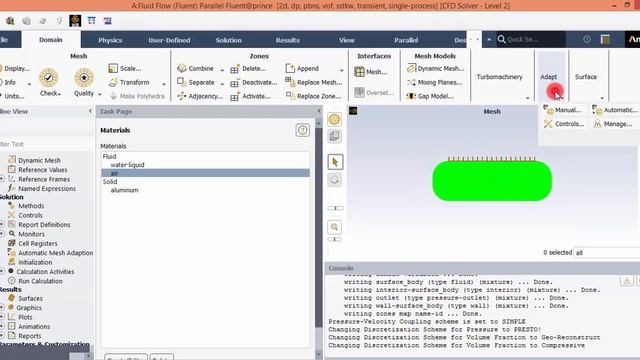Open Gap Model settings

click(430, 96)
